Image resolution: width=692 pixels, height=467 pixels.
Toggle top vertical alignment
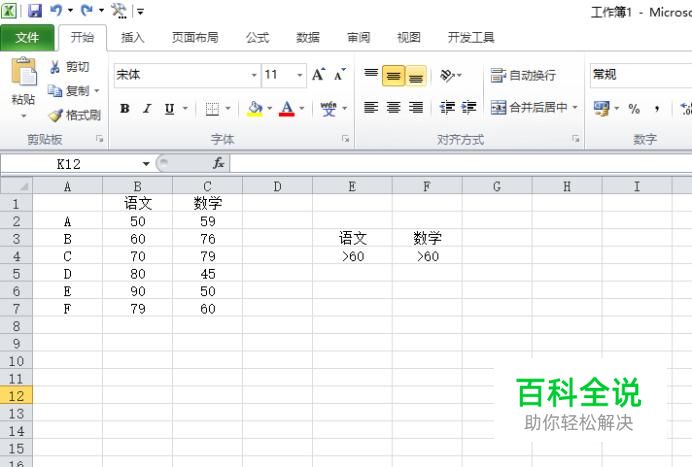pos(371,75)
